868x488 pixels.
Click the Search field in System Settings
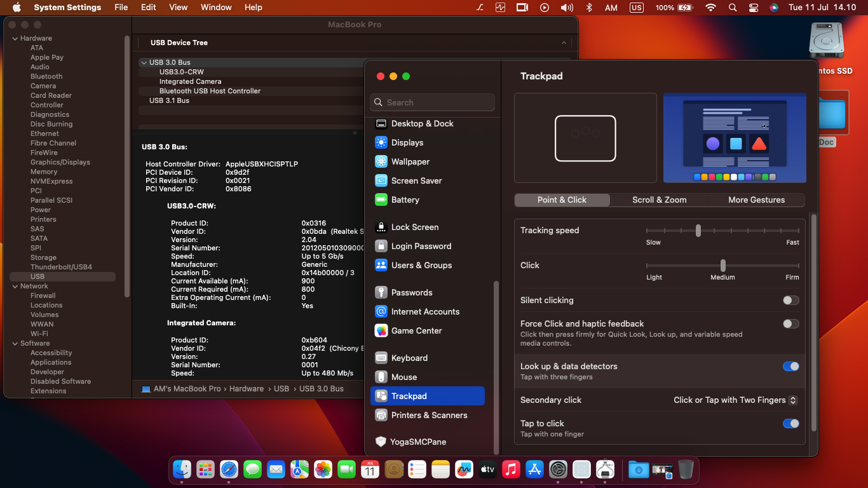coord(432,102)
